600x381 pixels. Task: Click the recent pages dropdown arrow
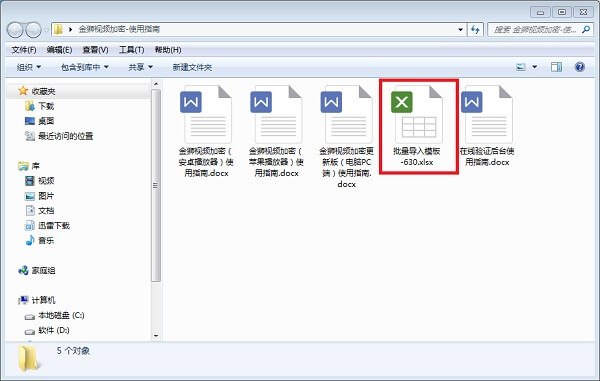tap(46, 29)
